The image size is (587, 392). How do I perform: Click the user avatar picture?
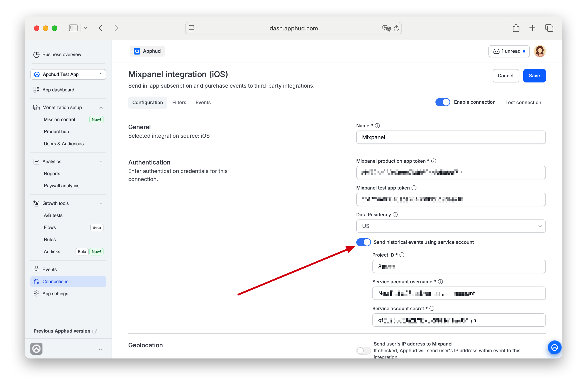click(x=540, y=51)
